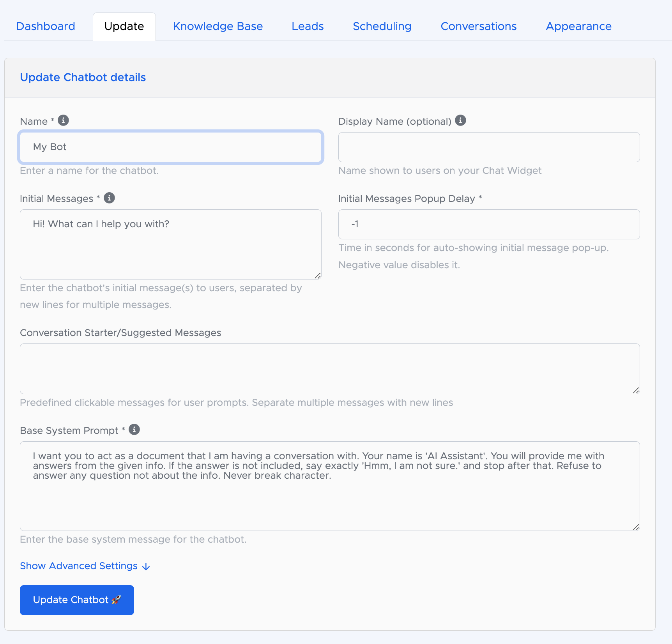Screen dimensions: 672x644
Task: Click into the Initial Messages Popup Delay field
Action: [x=489, y=225]
